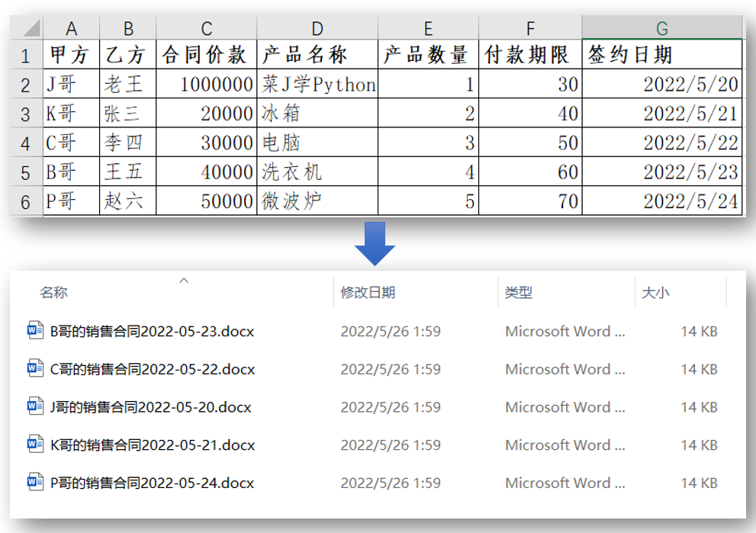
Task: Select cell containing 赵六
Action: point(127,201)
